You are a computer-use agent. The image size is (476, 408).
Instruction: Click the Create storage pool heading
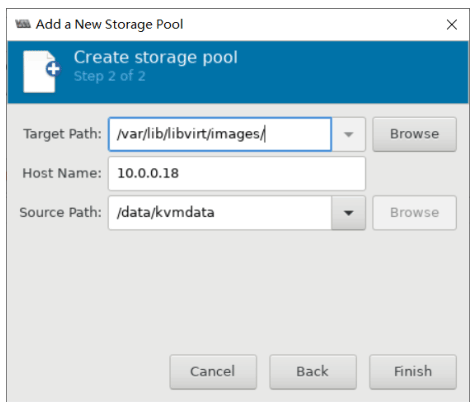pos(156,57)
